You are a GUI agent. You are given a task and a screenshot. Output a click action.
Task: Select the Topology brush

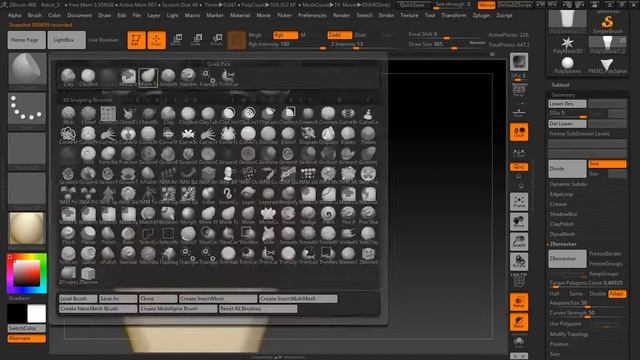[168, 255]
